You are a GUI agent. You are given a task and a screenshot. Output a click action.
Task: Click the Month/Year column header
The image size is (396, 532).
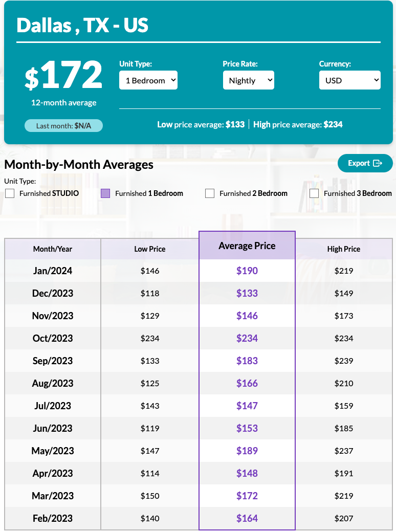coord(53,249)
